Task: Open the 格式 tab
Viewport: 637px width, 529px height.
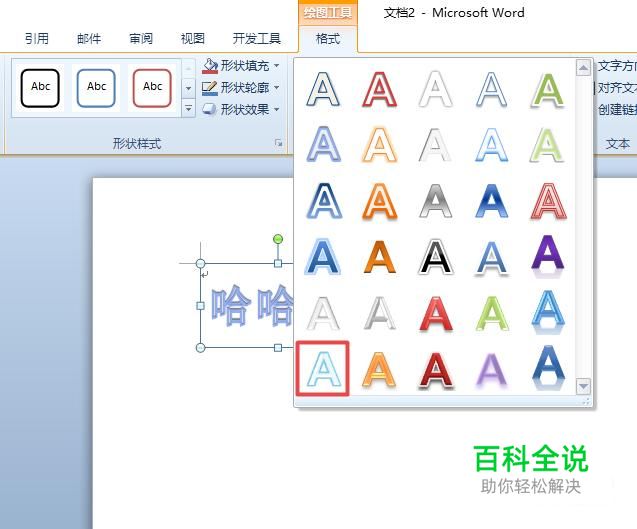Action: point(328,39)
